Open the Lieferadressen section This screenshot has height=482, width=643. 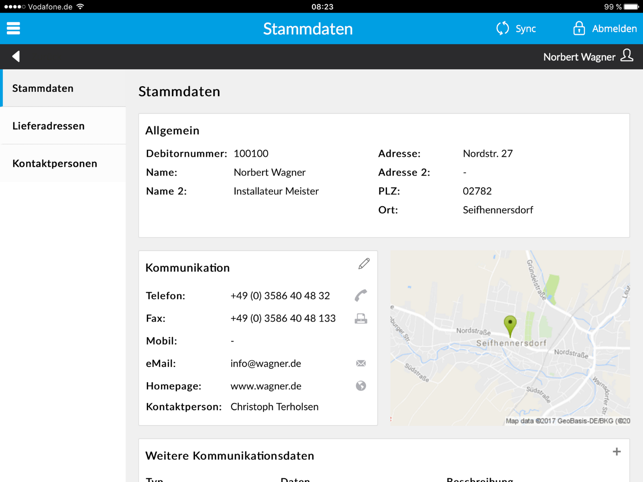click(63, 126)
